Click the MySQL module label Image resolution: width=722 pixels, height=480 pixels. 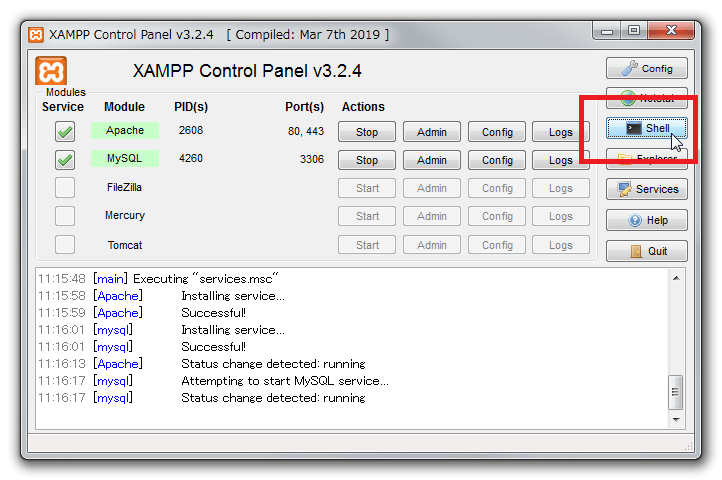[125, 159]
